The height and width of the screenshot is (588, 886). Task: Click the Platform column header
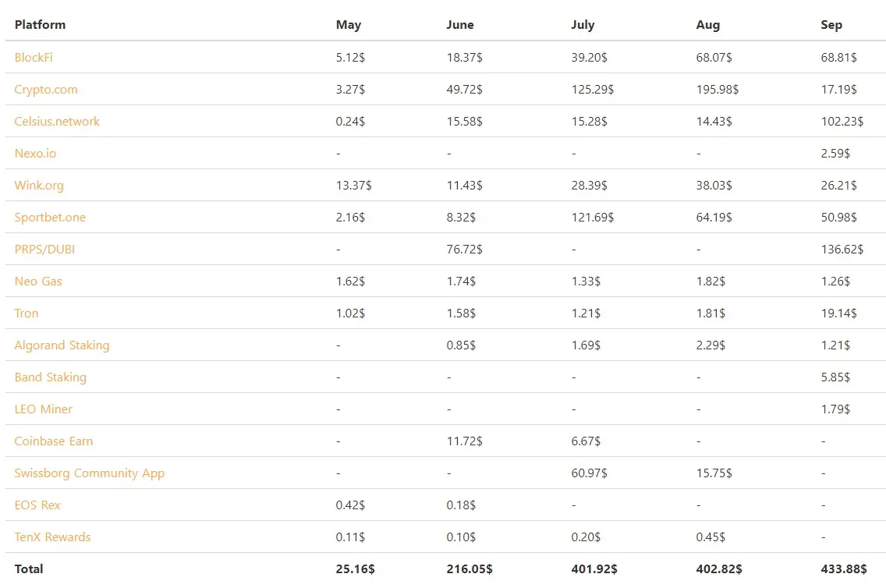click(40, 25)
